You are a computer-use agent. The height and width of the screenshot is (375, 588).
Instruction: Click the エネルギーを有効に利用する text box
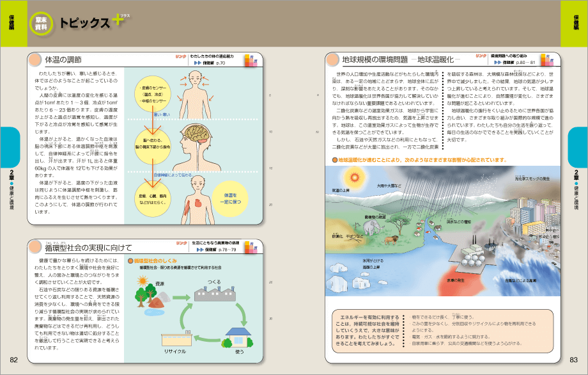[x=443, y=331]
